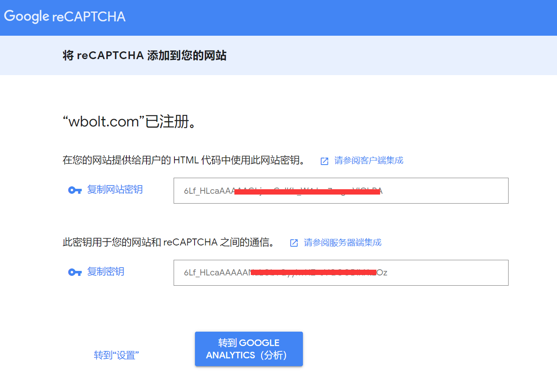The width and height of the screenshot is (557, 392).
Task: Click the external-link icon before 请参阅服务器端集成
Action: tap(294, 243)
